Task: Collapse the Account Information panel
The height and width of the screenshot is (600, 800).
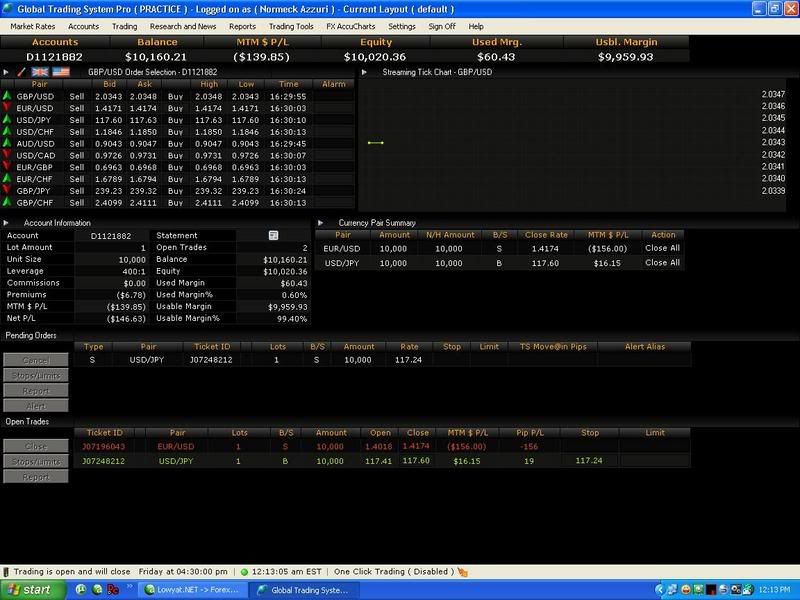Action: 7,223
